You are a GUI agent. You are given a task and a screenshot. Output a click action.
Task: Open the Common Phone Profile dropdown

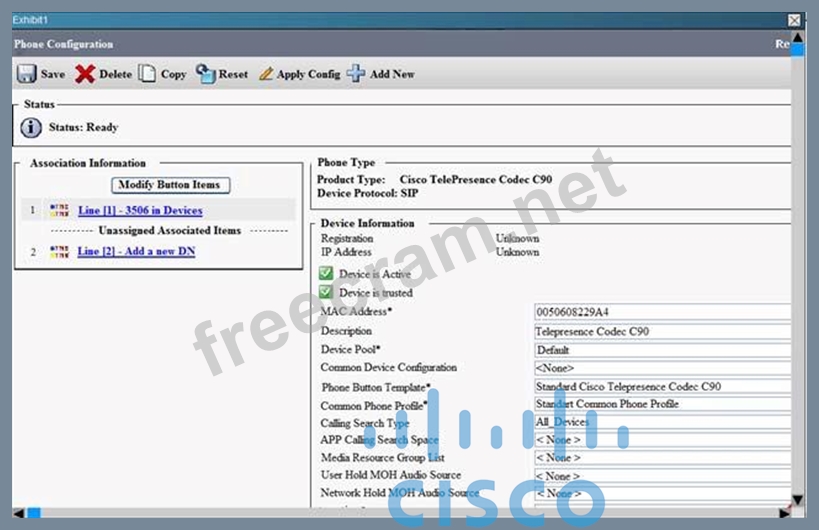pyautogui.click(x=662, y=404)
